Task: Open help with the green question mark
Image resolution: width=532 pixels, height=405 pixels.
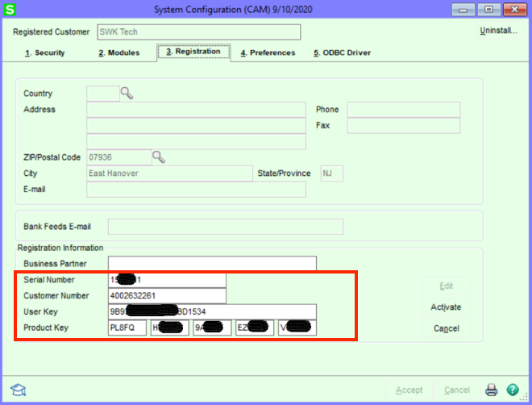Action: point(513,390)
